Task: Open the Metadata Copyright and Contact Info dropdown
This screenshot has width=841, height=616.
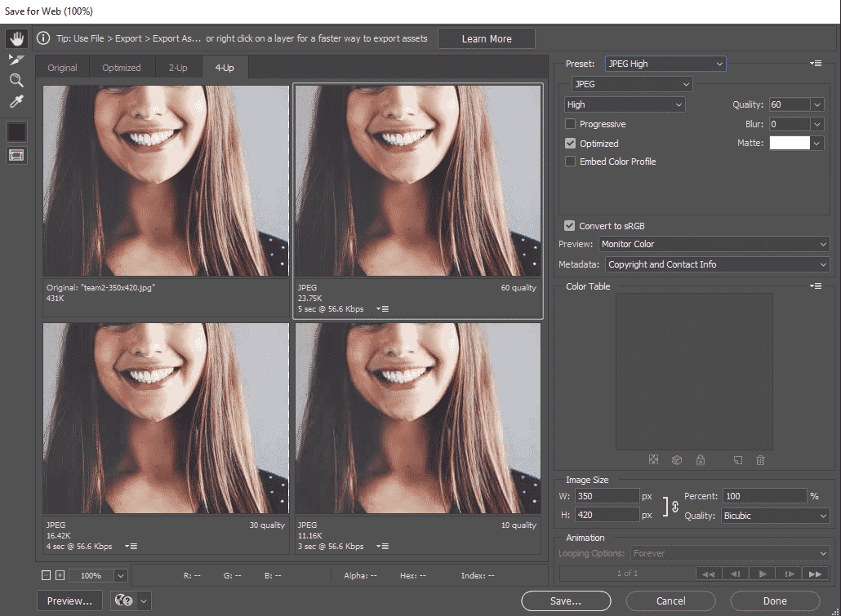Action: 718,264
